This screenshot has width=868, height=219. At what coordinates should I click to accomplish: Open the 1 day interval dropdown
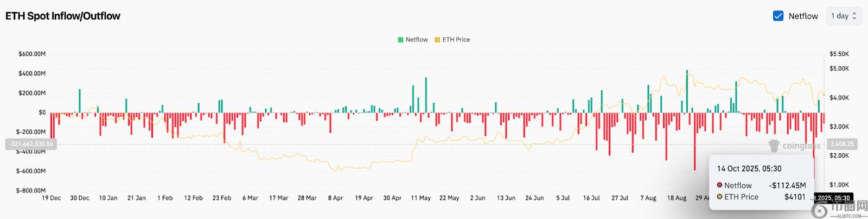pos(843,16)
